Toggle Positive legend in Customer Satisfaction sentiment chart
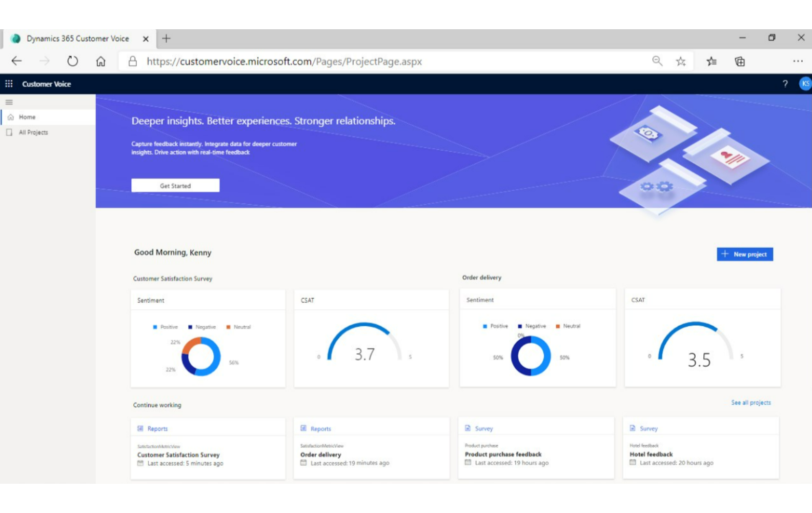Image resolution: width=812 pixels, height=513 pixels. tap(166, 327)
